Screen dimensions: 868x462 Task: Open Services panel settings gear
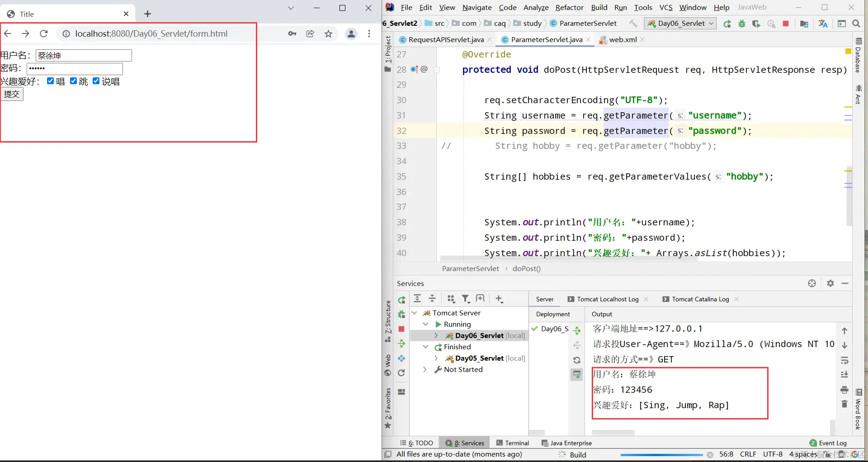click(x=830, y=283)
